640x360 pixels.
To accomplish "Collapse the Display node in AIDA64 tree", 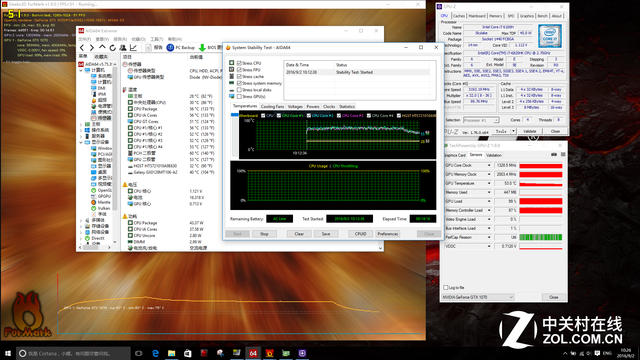I will (81, 142).
